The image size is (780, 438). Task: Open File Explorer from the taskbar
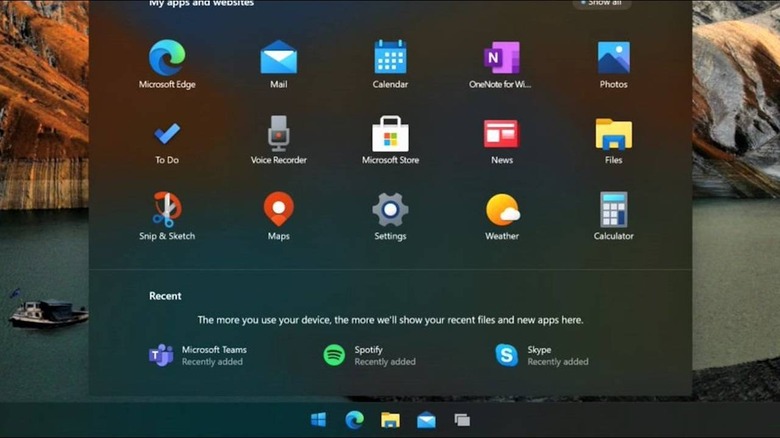click(390, 420)
